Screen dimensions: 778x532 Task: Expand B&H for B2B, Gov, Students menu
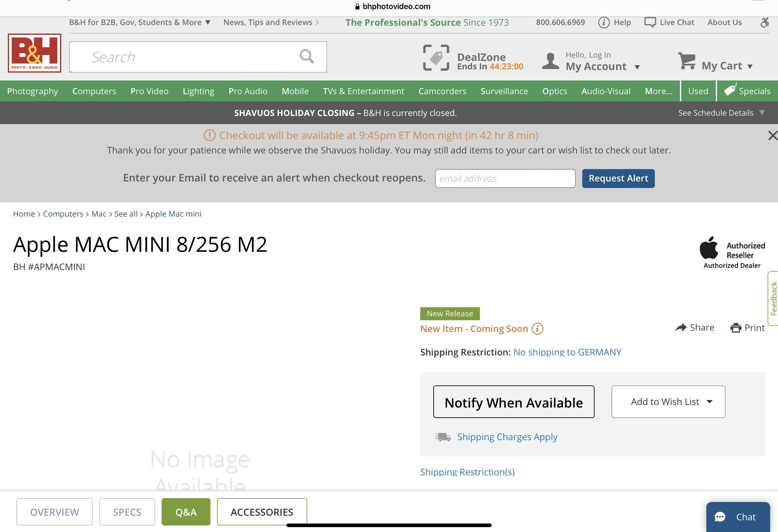(x=139, y=22)
